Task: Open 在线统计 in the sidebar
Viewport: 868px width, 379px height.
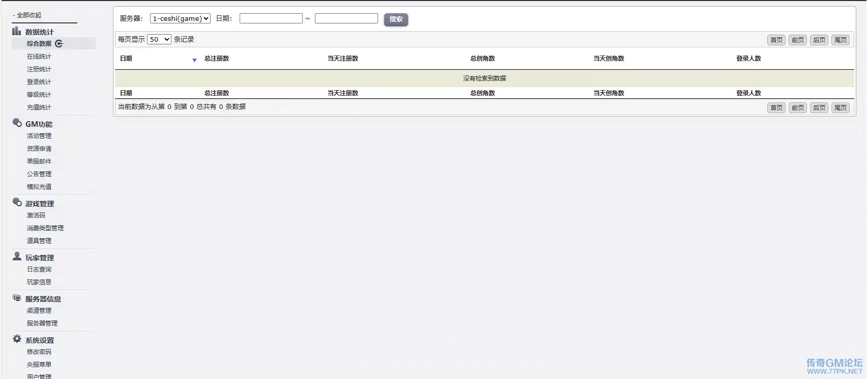Action: tap(39, 57)
